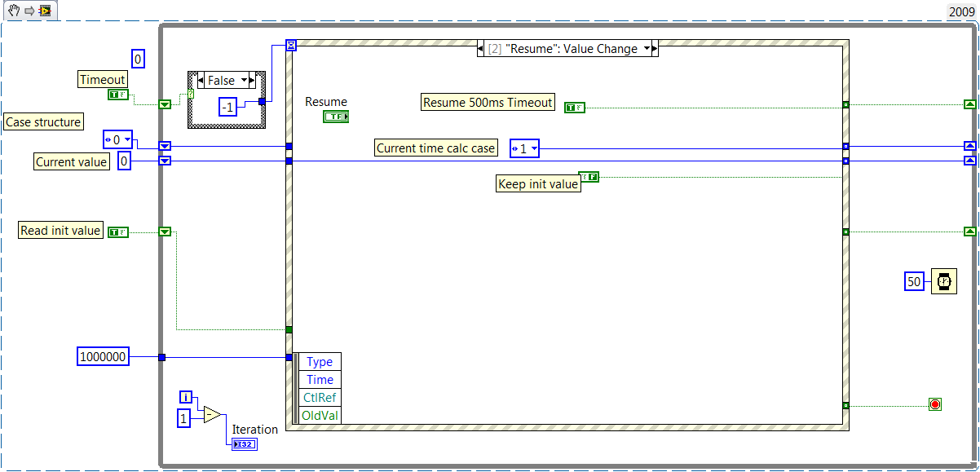
Task: Click the Current value 0 constant
Action: tap(123, 161)
